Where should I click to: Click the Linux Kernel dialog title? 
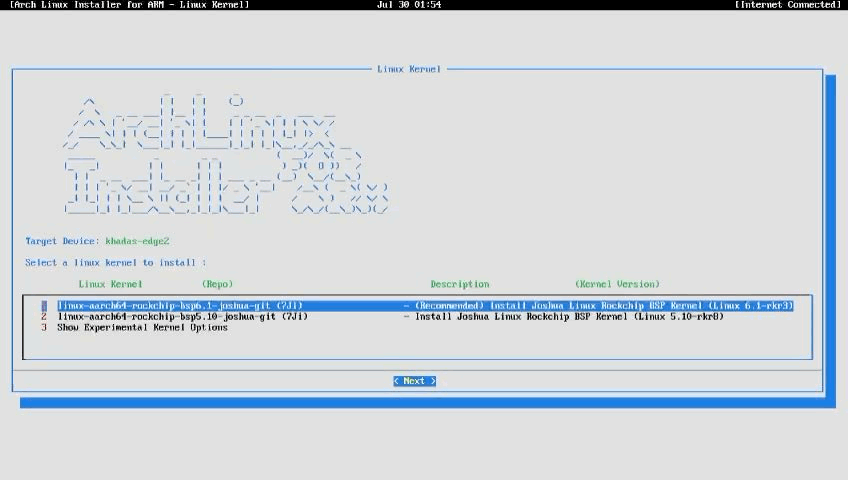click(409, 69)
